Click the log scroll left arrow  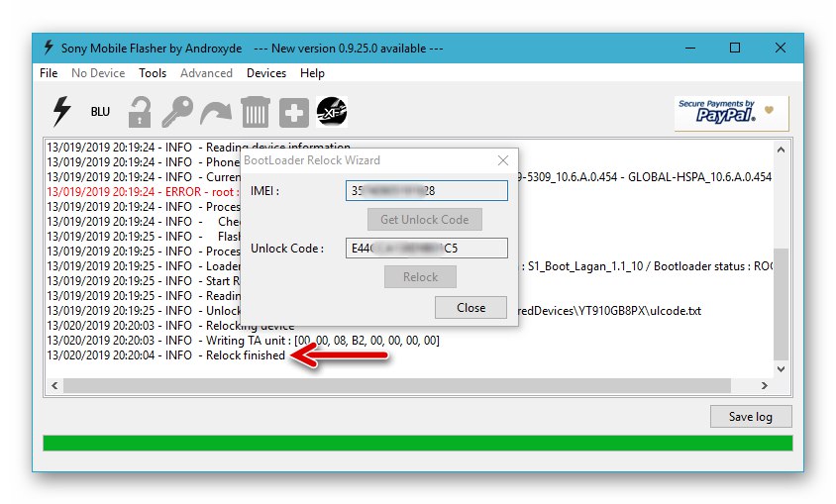(54, 385)
